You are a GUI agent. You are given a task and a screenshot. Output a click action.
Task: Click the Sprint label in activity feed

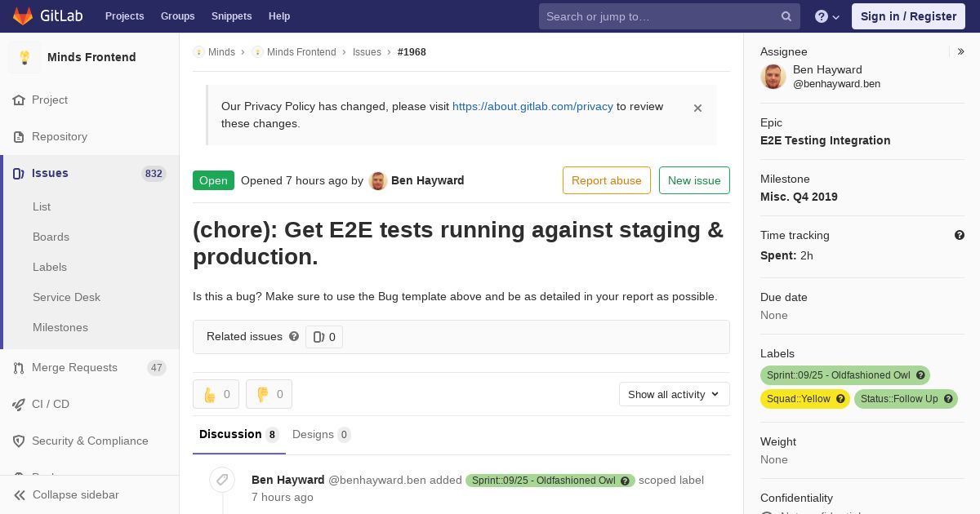click(550, 481)
